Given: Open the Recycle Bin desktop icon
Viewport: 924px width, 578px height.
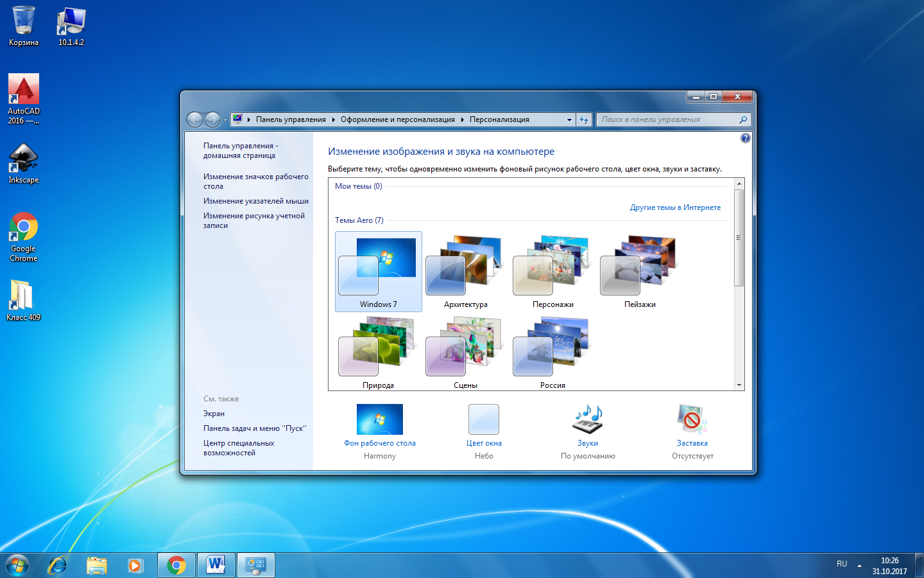Looking at the screenshot, I should [x=24, y=26].
